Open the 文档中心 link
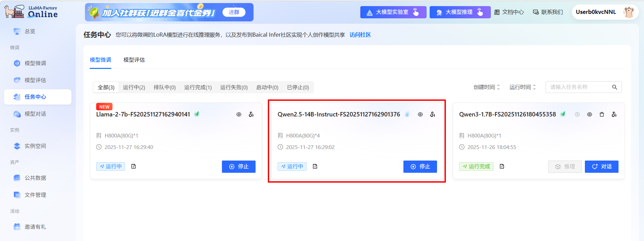Screen dimensions: 644x241 [x=509, y=12]
